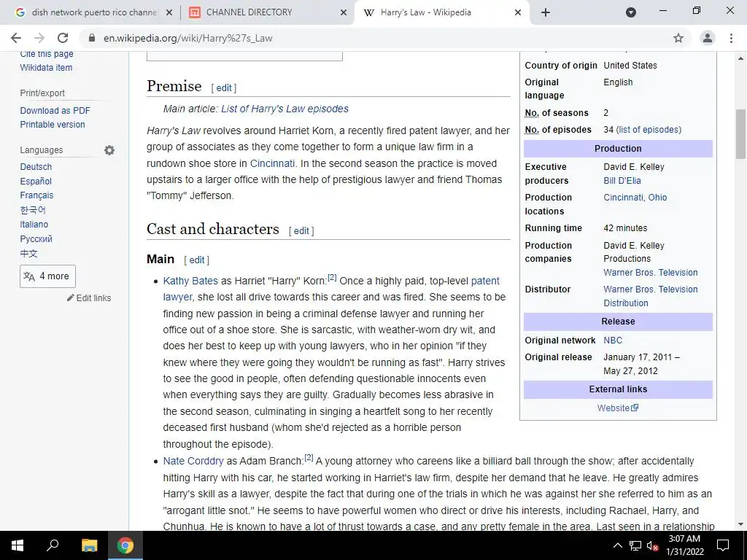The height and width of the screenshot is (560, 747).
Task: Switch to the Français language version
Action: [36, 195]
